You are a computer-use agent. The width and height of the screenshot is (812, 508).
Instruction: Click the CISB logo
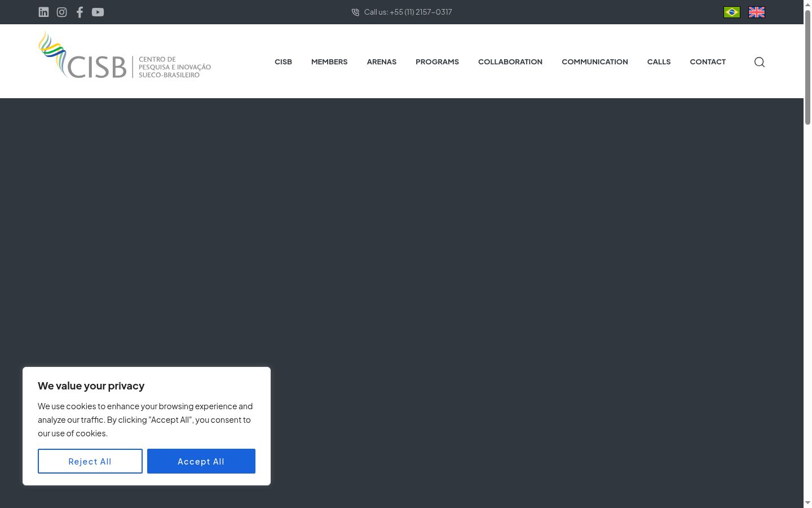click(x=125, y=55)
